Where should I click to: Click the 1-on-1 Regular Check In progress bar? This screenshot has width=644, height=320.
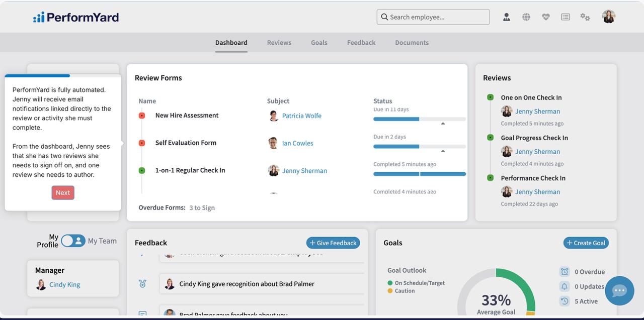coord(420,174)
